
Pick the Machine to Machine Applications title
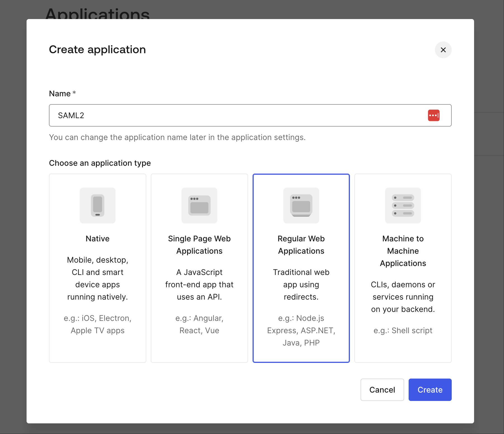pyautogui.click(x=403, y=251)
